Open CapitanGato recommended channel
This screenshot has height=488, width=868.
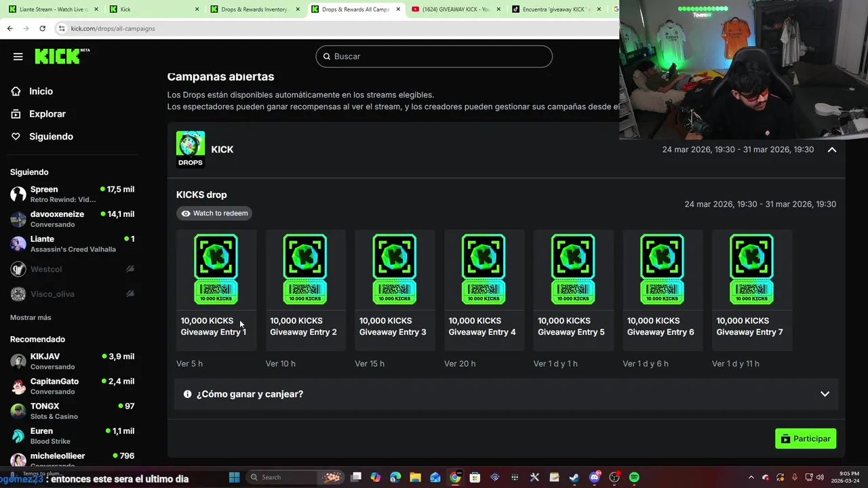[72, 386]
